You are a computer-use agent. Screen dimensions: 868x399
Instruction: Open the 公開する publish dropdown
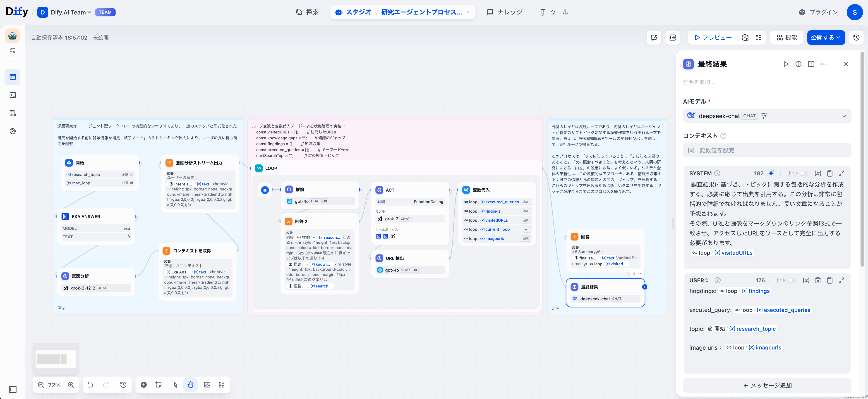(x=825, y=38)
